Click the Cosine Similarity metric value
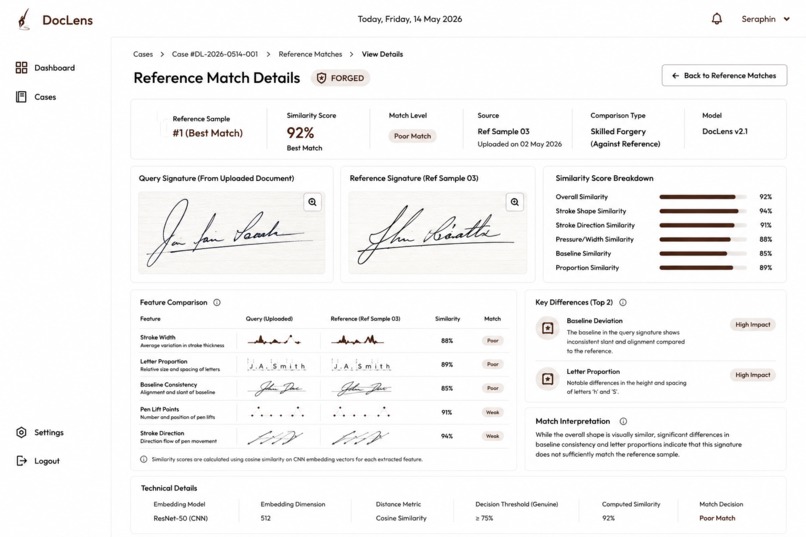806x537 pixels. coord(401,519)
